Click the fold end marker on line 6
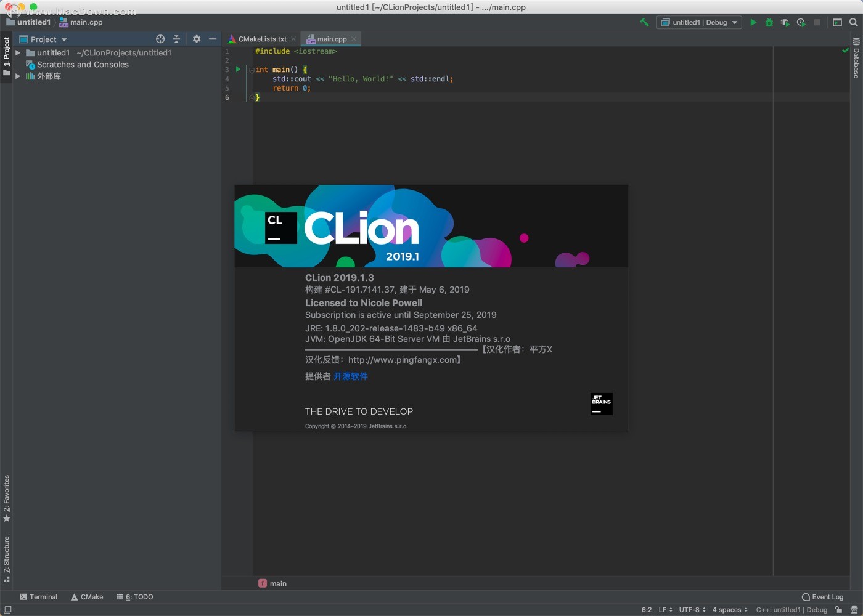863x616 pixels. click(252, 97)
